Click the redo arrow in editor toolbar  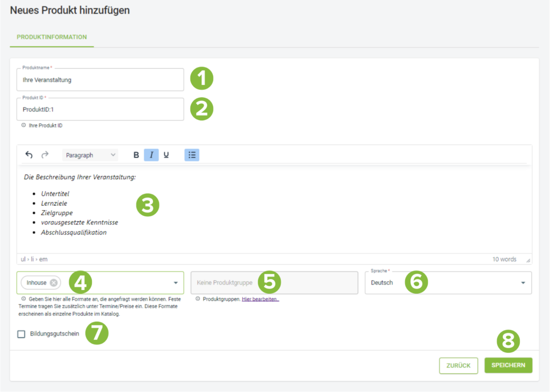tap(45, 155)
